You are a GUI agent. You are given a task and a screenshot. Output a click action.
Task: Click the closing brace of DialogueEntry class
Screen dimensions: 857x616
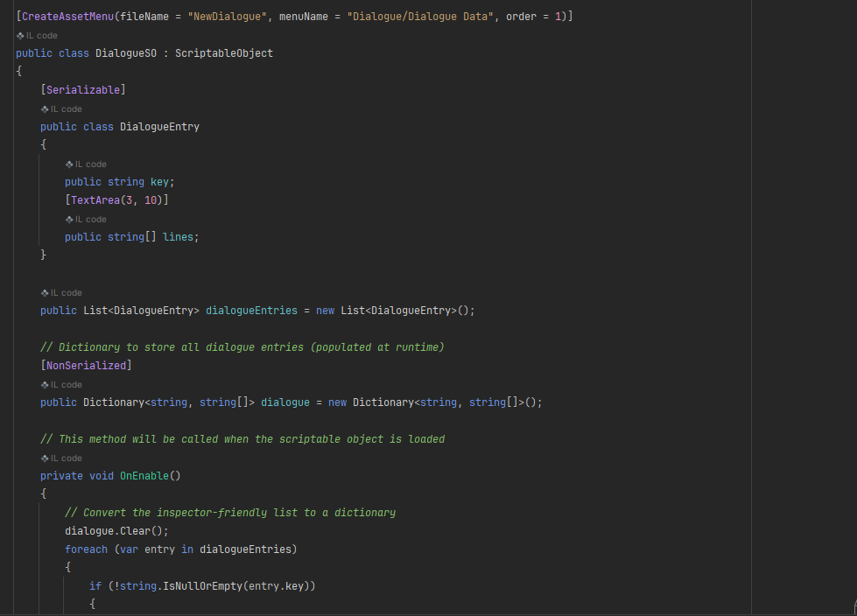click(44, 255)
